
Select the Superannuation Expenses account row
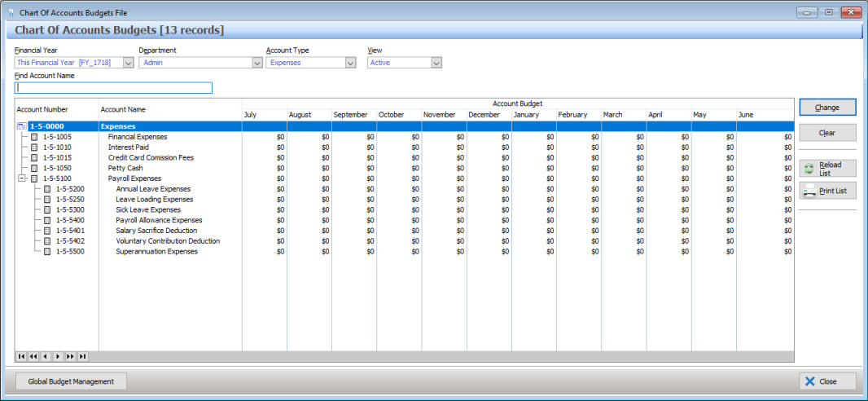[x=156, y=252]
